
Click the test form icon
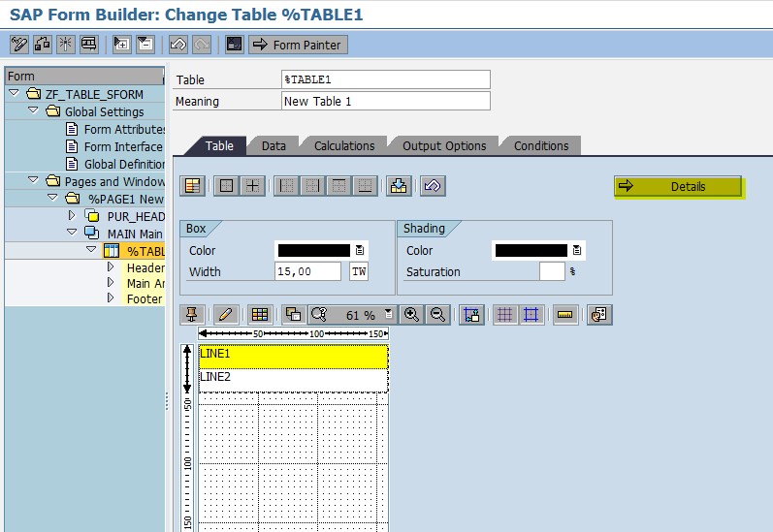88,45
